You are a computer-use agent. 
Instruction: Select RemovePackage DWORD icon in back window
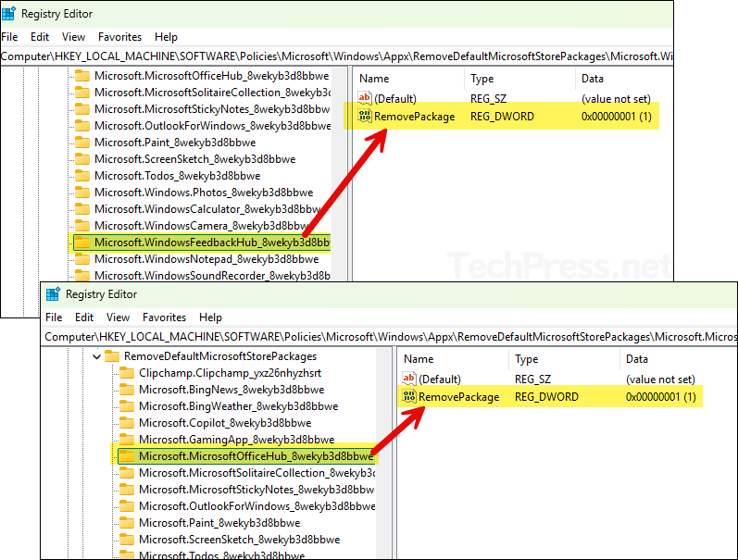tap(365, 116)
